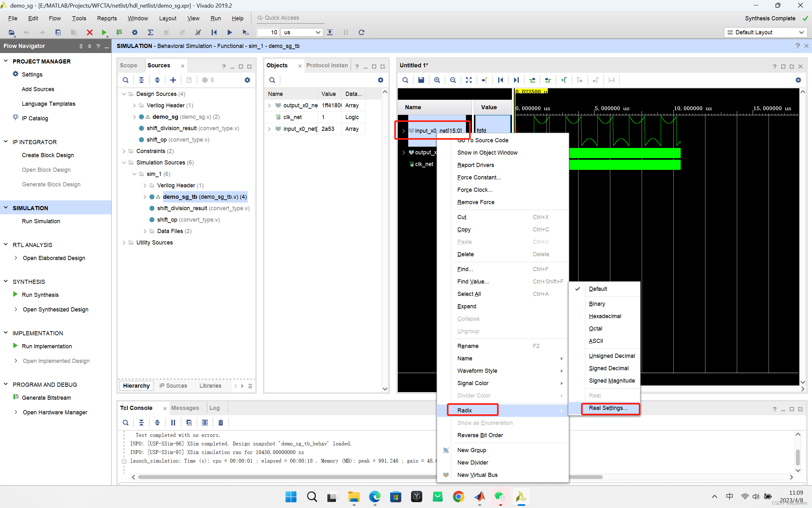This screenshot has width=812, height=508.
Task: Collapse the Simulation Sources folder
Action: click(124, 163)
